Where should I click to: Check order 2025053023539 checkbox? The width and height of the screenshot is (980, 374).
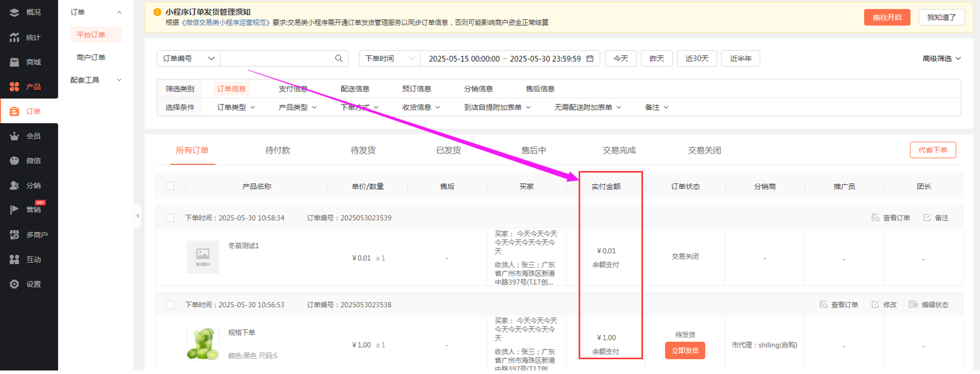tap(170, 218)
